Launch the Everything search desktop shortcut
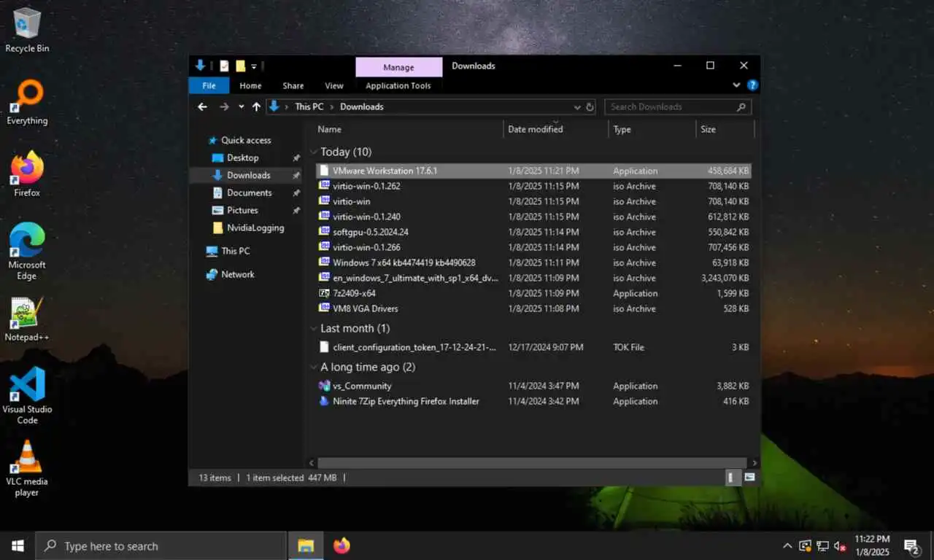The image size is (934, 560). (x=27, y=102)
